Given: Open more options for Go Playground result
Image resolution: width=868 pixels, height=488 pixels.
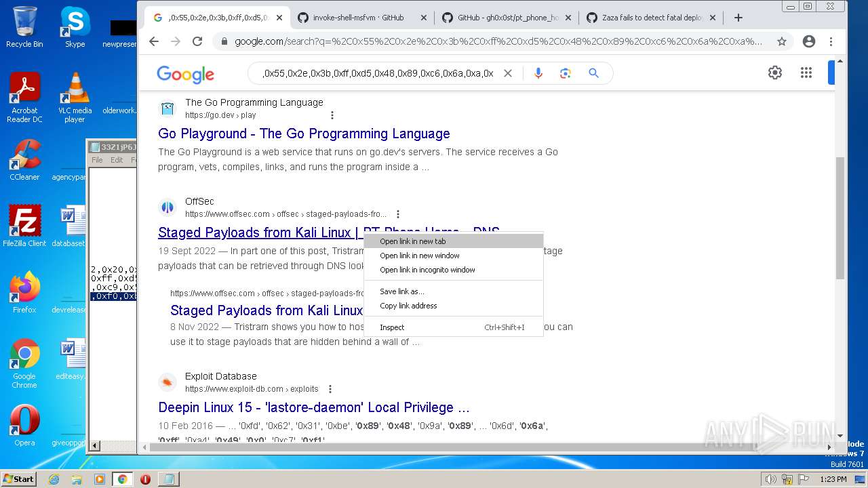Looking at the screenshot, I should pos(332,115).
